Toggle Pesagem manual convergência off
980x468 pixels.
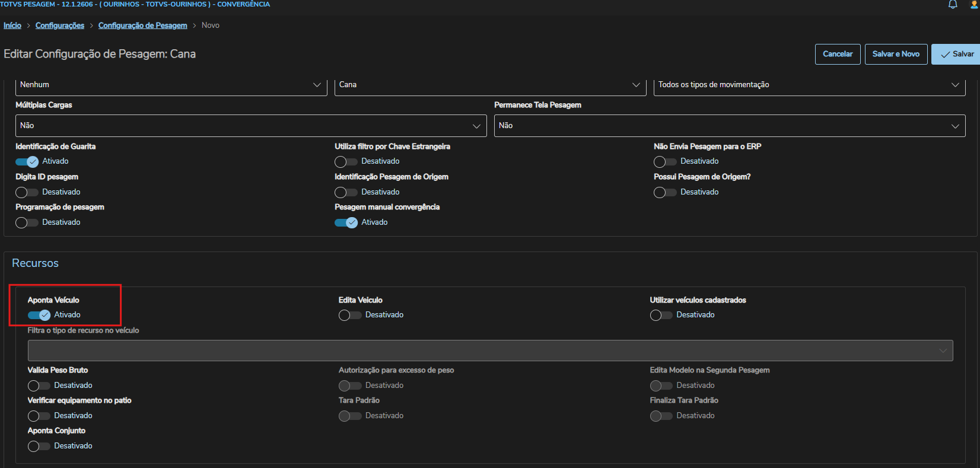[x=346, y=222]
